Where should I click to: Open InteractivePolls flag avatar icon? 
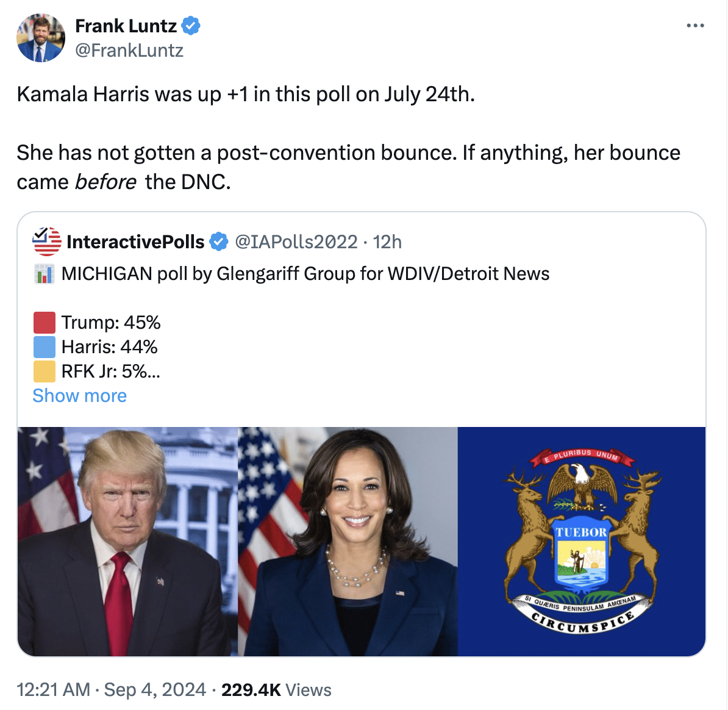point(46,242)
